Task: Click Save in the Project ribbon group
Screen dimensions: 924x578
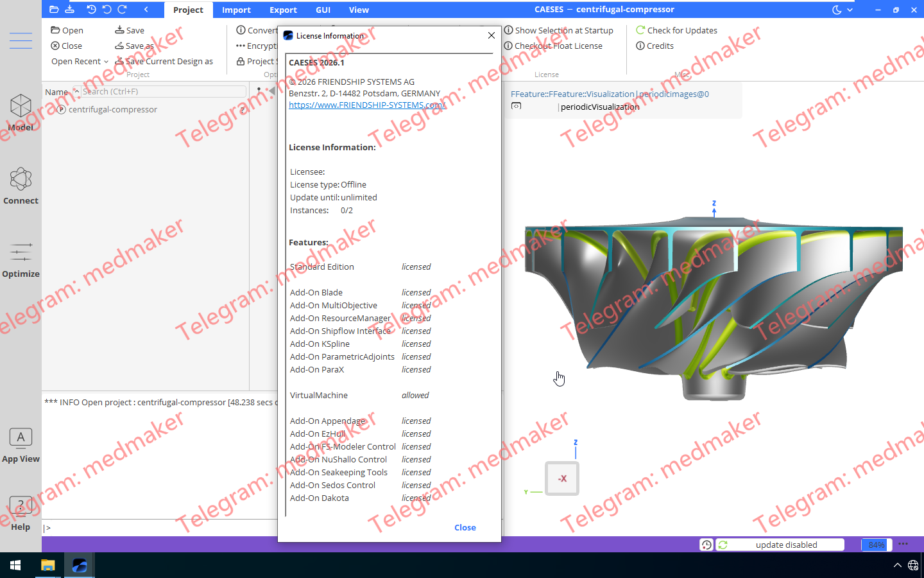Action: coord(129,30)
